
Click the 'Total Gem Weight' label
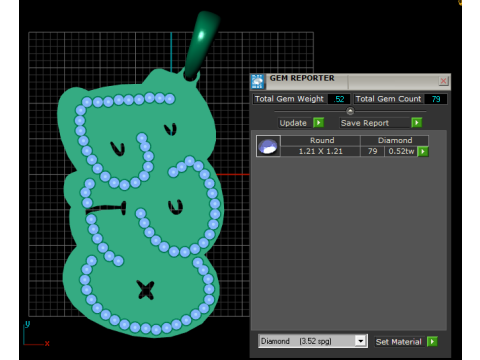tap(289, 99)
